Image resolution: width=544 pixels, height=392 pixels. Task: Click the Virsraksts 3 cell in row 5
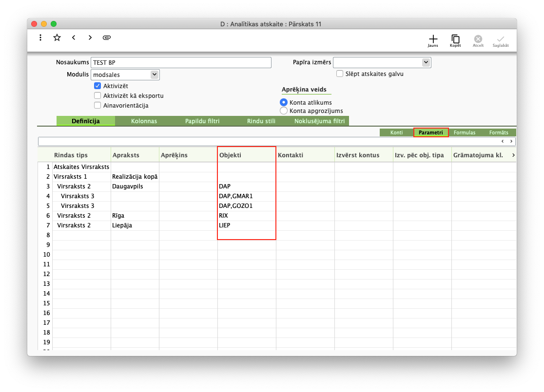point(81,205)
